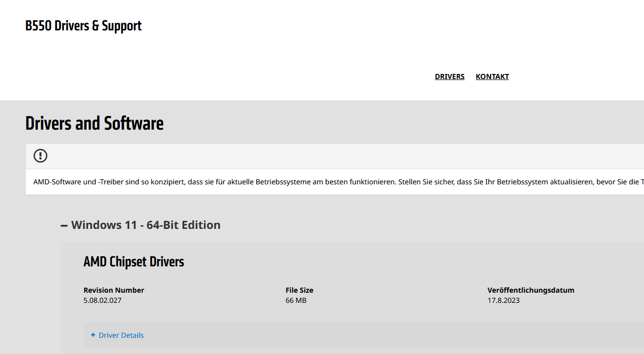Expand the Driver Details section
Screen dimensions: 644x354
tap(117, 335)
